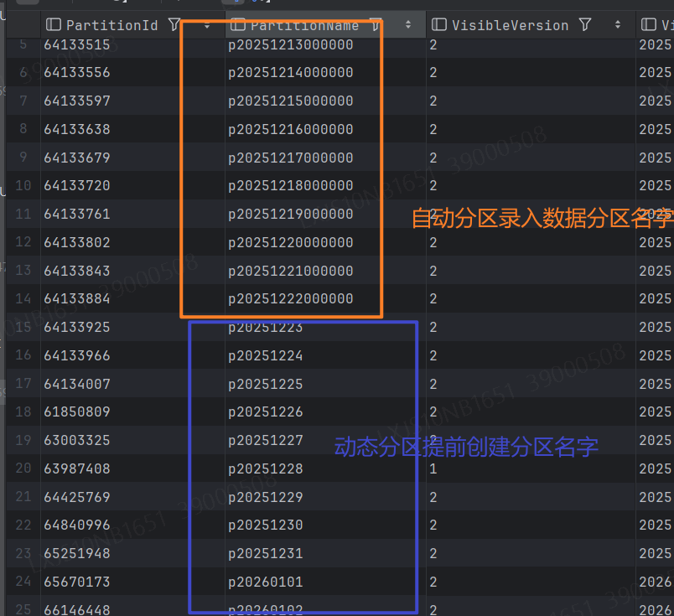The width and height of the screenshot is (674, 616).
Task: Select row number 20 in the gutter
Action: coord(23,468)
